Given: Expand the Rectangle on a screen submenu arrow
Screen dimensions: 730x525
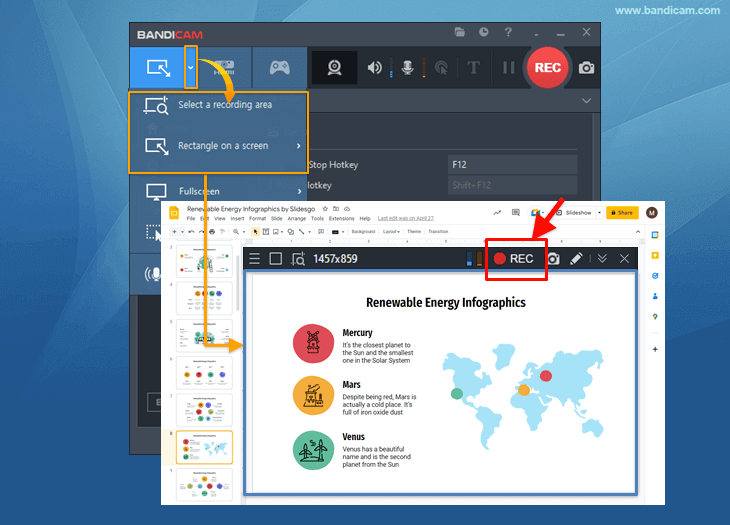Looking at the screenshot, I should point(298,146).
